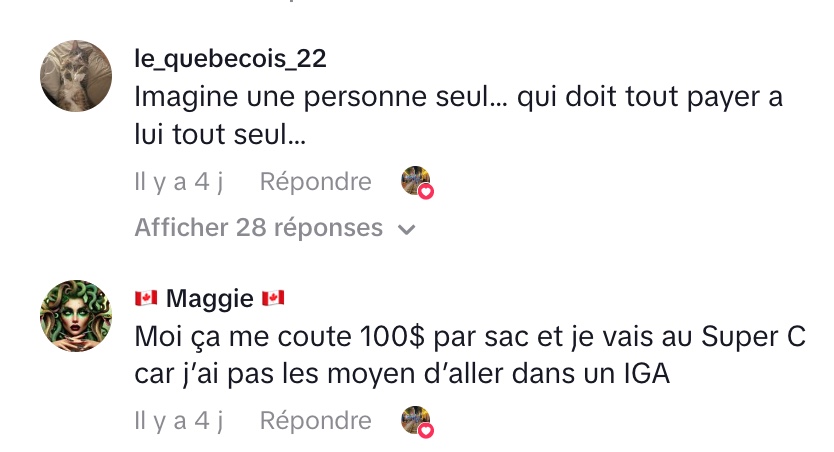Open Maggie's Medusa profile picture
The image size is (834, 452).
tap(76, 316)
